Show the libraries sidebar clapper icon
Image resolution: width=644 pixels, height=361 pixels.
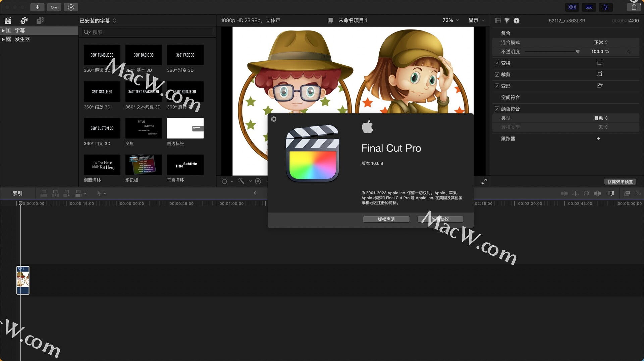click(x=8, y=20)
